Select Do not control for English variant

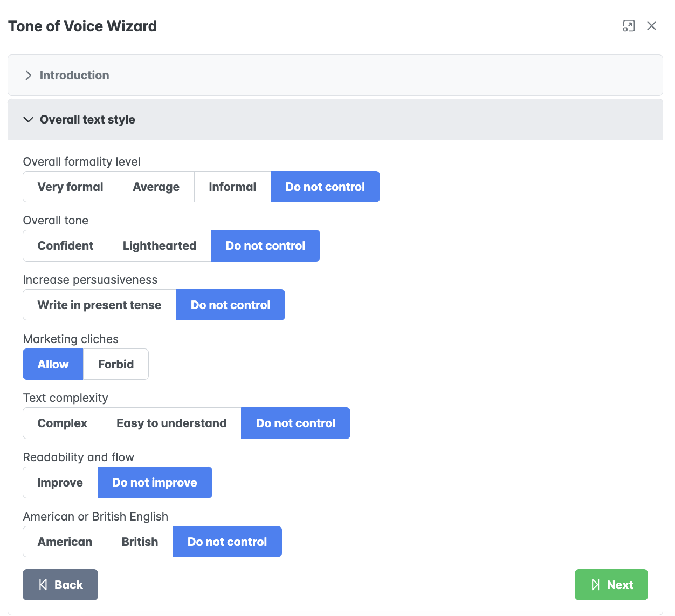tap(227, 542)
